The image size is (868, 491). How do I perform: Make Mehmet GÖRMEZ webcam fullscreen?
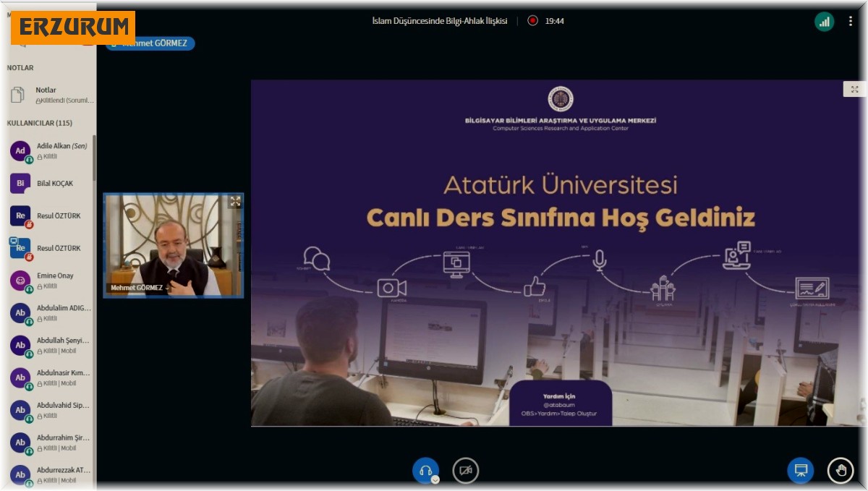[x=236, y=203]
